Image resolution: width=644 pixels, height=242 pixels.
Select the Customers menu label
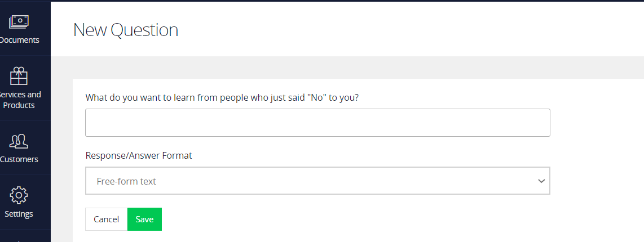tap(20, 159)
